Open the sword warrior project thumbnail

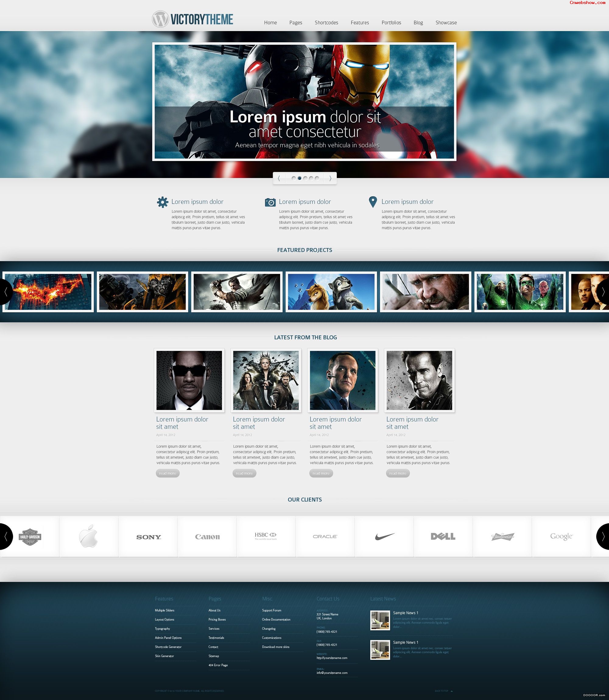click(237, 292)
